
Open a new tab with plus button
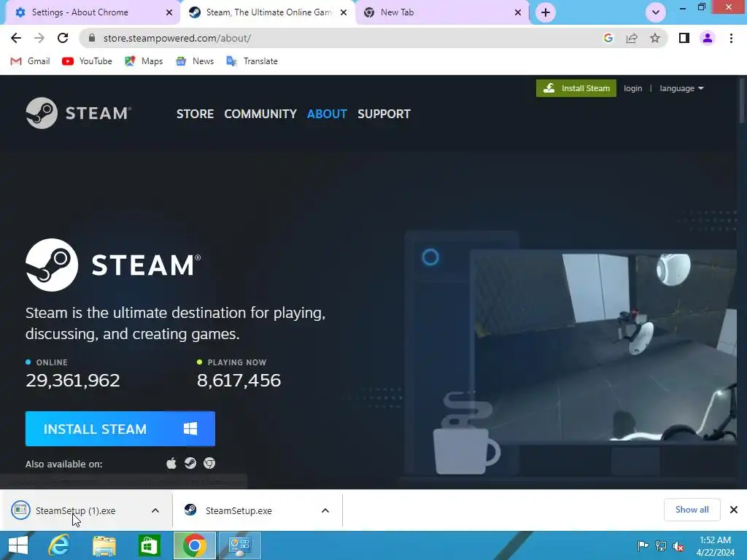tap(546, 12)
